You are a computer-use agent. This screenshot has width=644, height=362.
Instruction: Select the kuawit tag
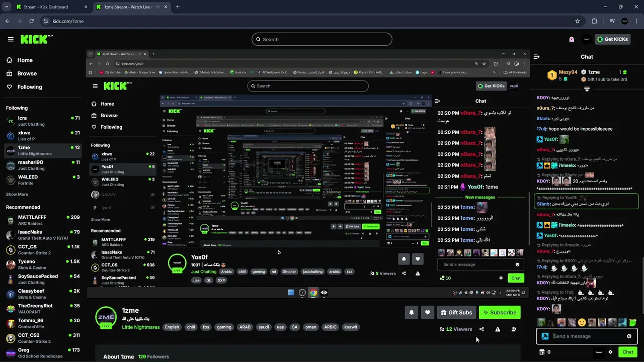click(351, 327)
